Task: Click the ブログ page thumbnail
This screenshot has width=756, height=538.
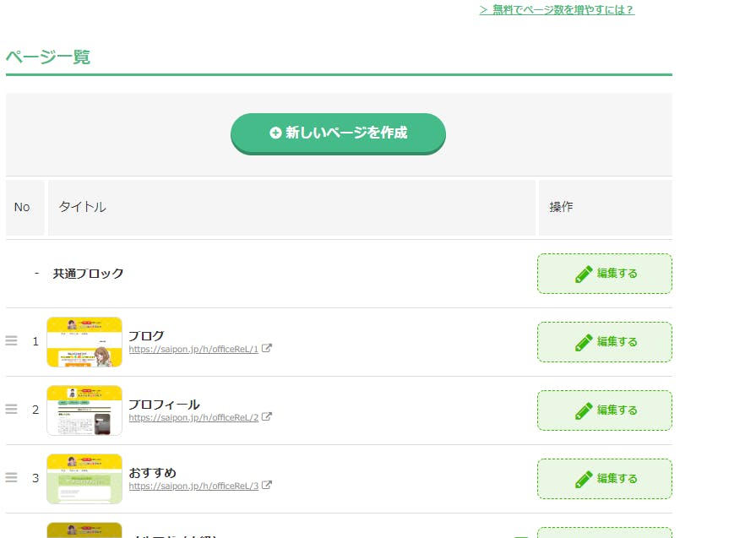Action: 84,342
